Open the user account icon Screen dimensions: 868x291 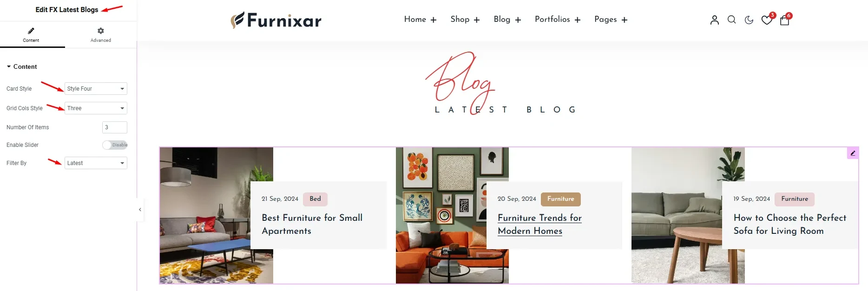[x=715, y=20]
